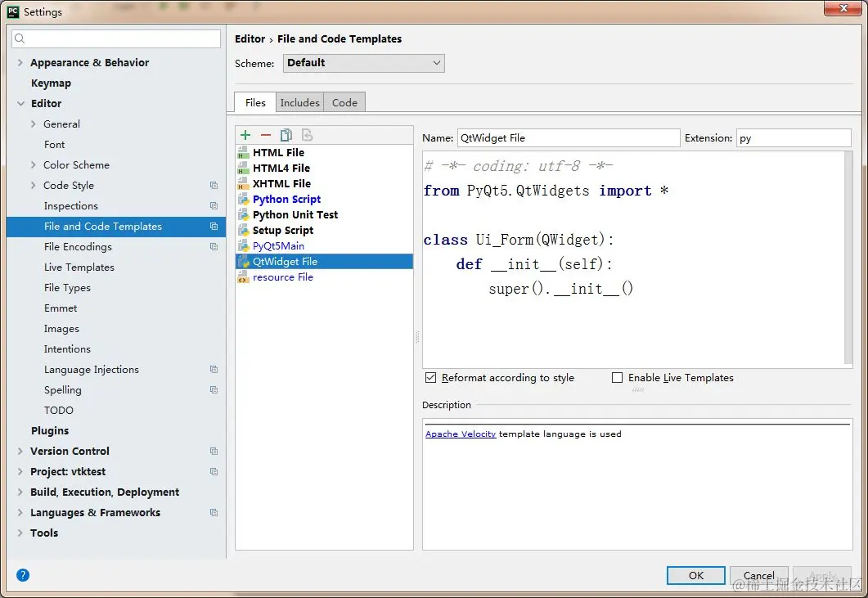Switch to the Includes tab
The image size is (868, 598).
[299, 102]
